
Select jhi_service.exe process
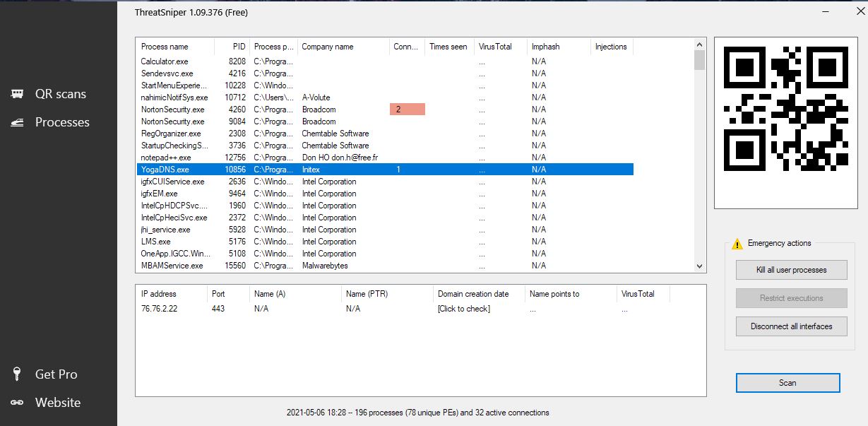pos(385,230)
